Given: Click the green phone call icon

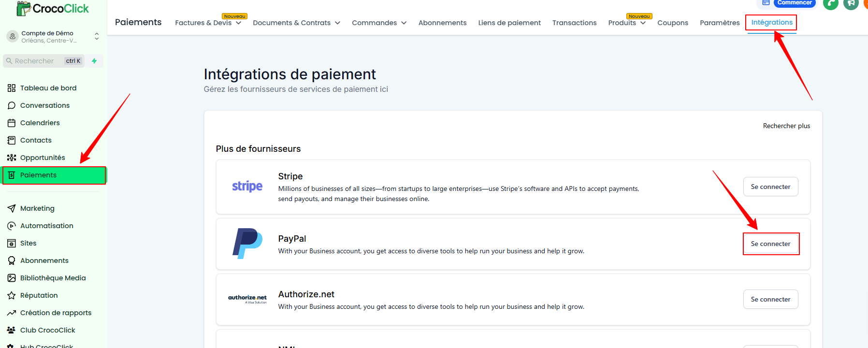Looking at the screenshot, I should (x=830, y=3).
